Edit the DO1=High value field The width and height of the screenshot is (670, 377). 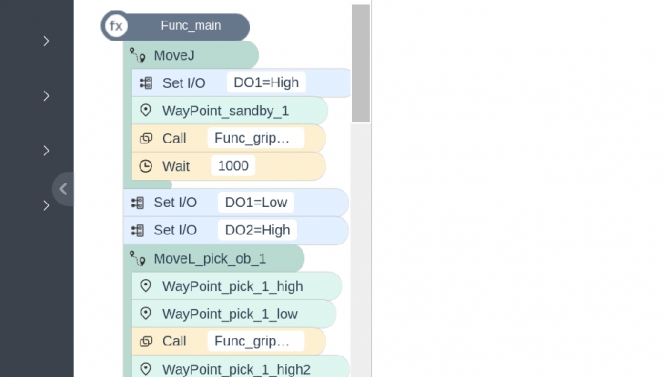pos(266,82)
